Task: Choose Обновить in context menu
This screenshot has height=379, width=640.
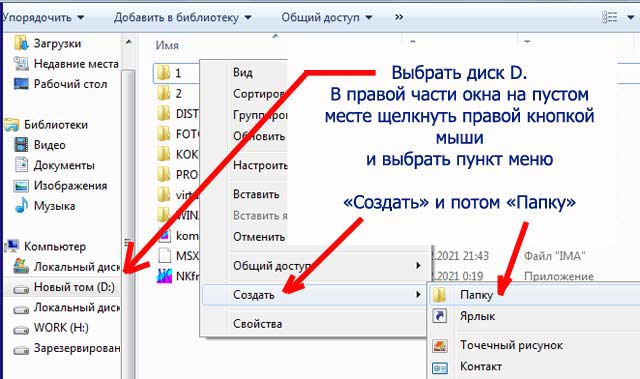Action: click(x=259, y=136)
